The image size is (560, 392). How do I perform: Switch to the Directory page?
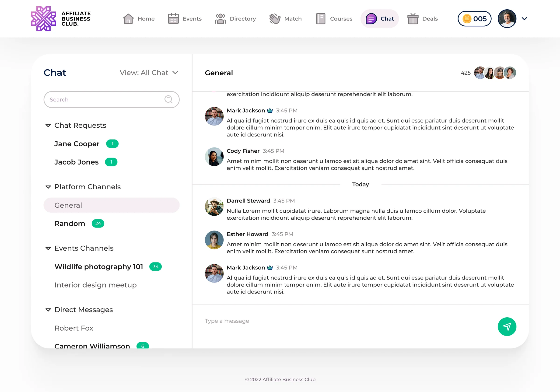pos(235,18)
